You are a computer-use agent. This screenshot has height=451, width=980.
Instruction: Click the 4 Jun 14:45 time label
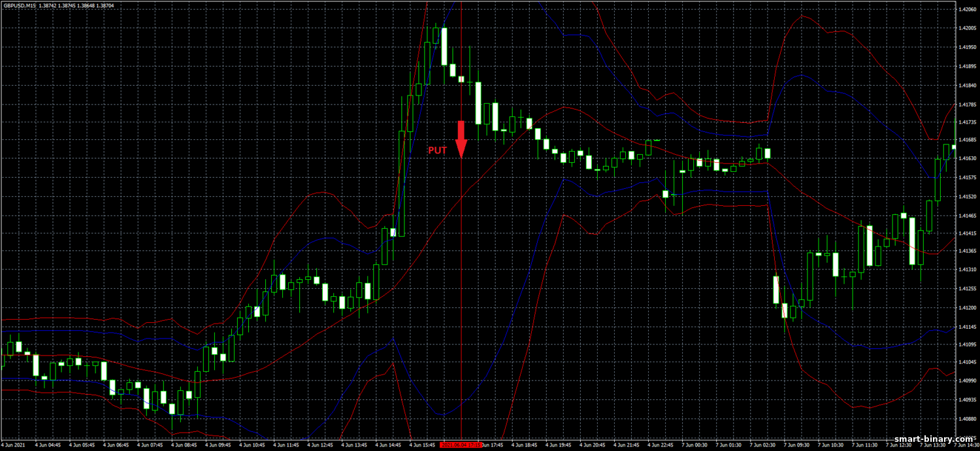pyautogui.click(x=389, y=444)
